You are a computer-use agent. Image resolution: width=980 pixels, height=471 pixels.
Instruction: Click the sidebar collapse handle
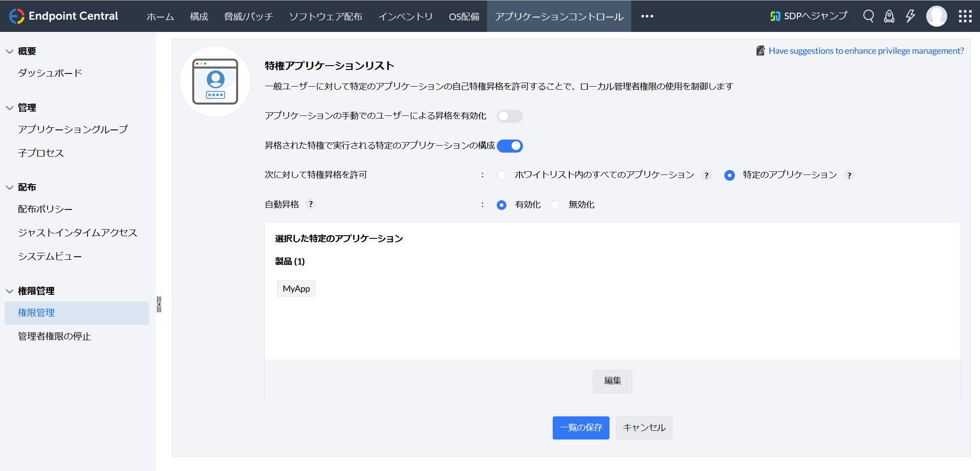coord(159,304)
